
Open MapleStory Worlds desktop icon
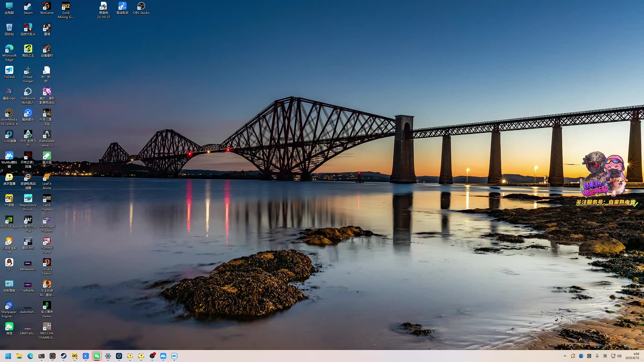28,202
